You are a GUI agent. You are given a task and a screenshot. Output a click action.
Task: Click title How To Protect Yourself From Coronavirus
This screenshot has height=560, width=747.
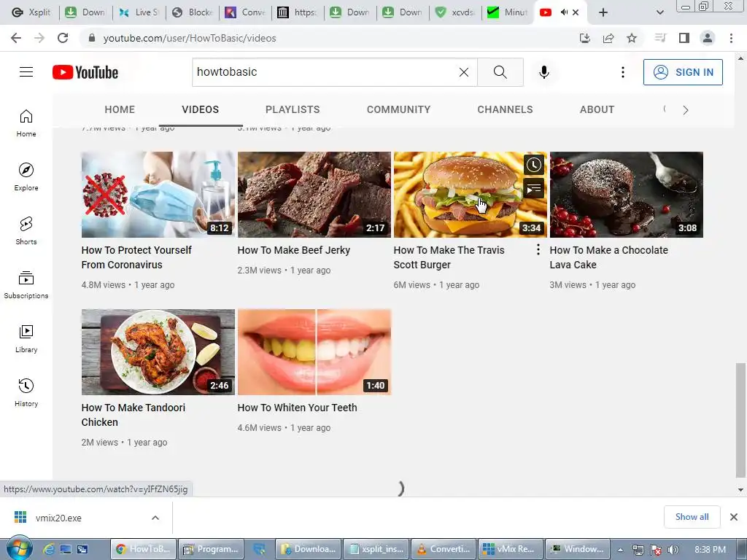(x=136, y=257)
